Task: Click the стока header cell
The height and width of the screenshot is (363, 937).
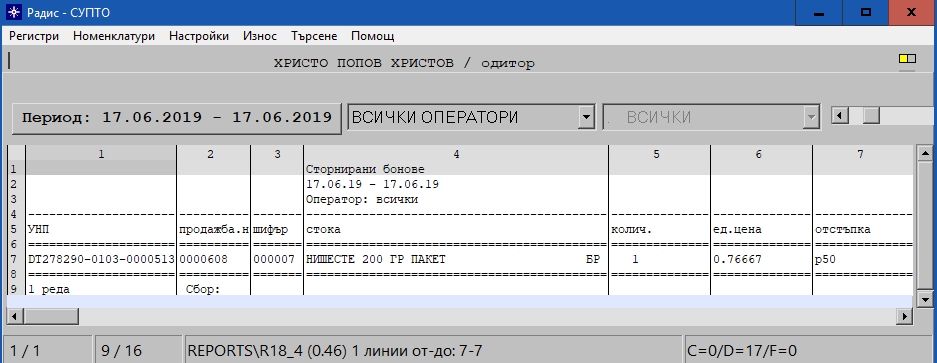Action: tap(456, 230)
